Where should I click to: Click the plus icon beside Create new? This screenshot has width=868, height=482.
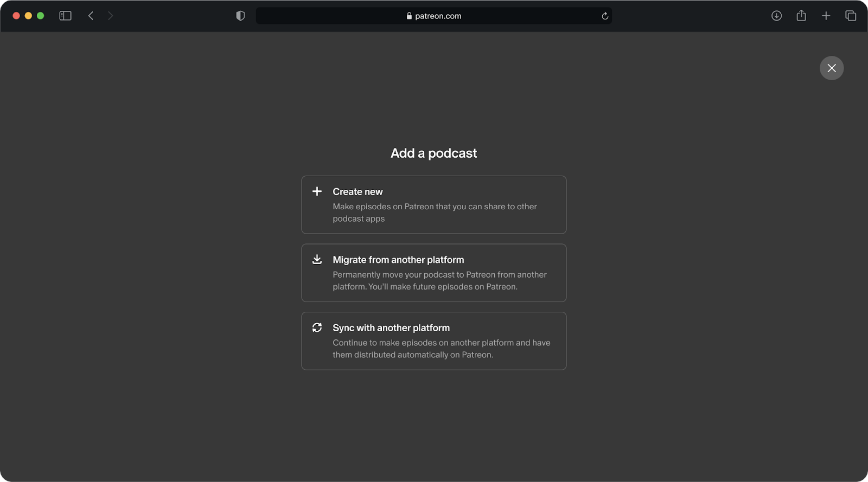pos(317,191)
